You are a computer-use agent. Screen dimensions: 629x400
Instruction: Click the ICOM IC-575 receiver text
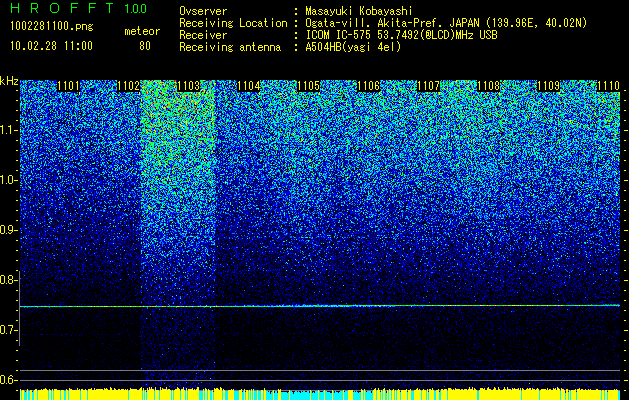(401, 35)
